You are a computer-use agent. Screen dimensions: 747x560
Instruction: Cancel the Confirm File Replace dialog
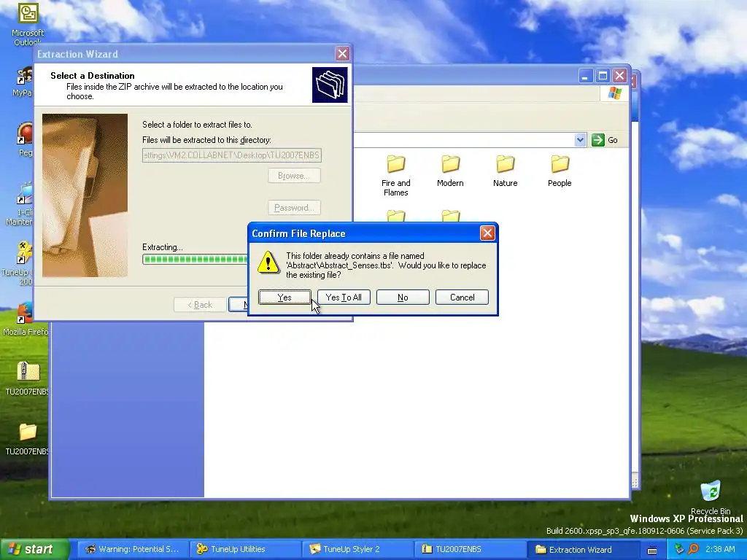(462, 297)
